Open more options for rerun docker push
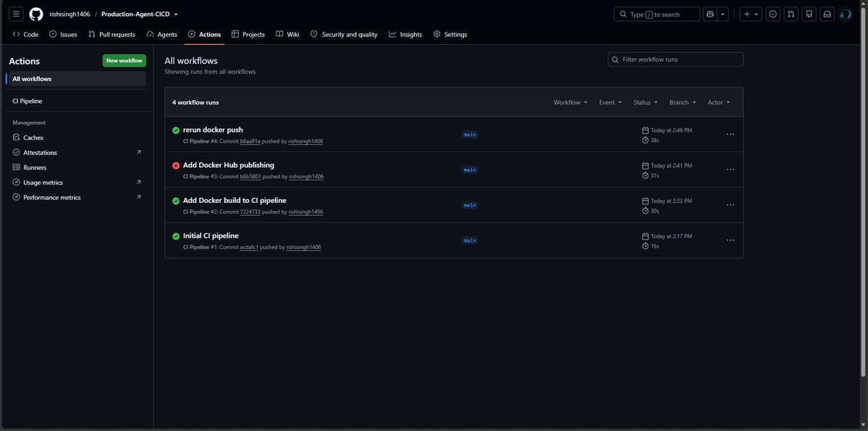Viewport: 868px width, 431px height. [730, 134]
